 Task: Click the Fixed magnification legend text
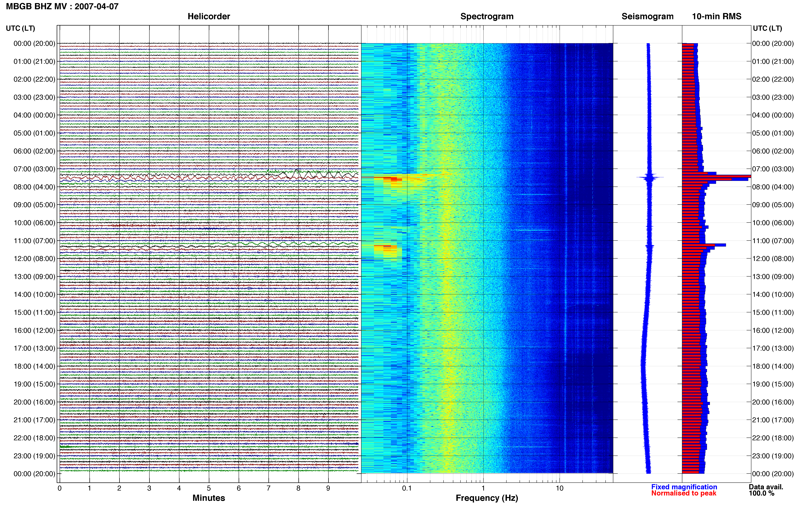tap(684, 487)
